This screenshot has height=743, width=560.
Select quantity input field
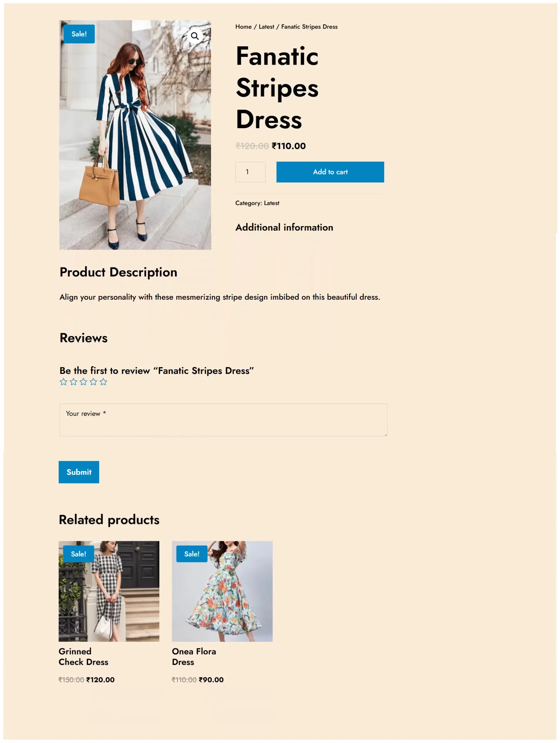[x=250, y=172]
